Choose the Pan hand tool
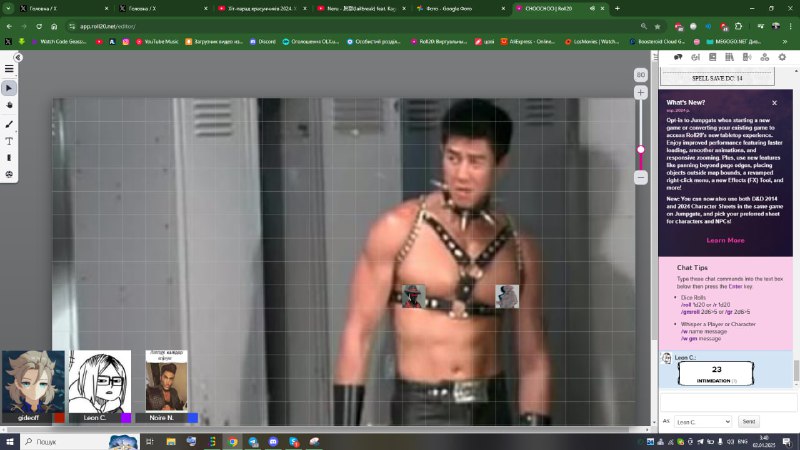Viewport: 800px width, 450px height. [9, 105]
